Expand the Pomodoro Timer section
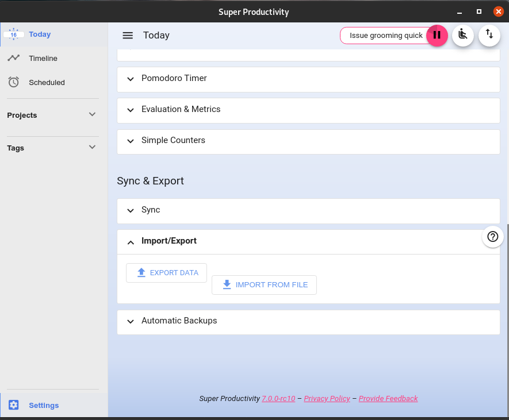Screen dimensions: 509x420 [308, 79]
